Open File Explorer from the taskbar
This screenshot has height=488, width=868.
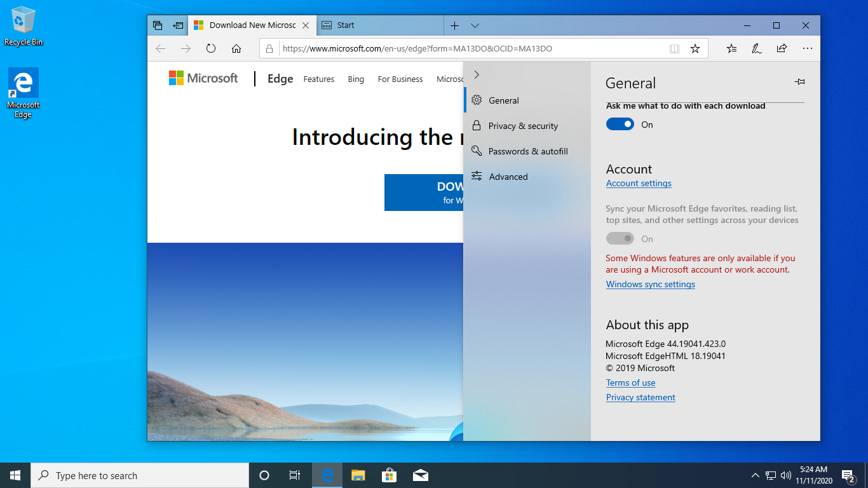358,475
